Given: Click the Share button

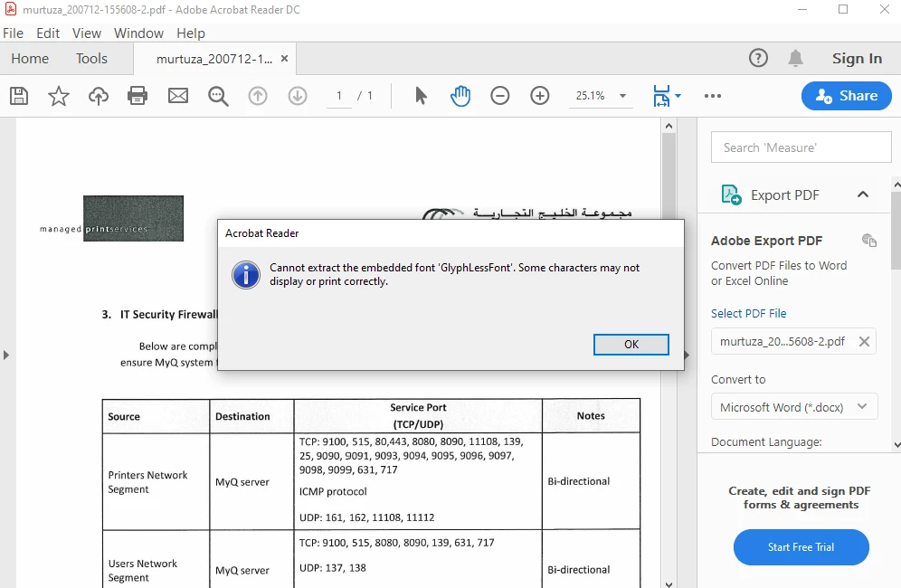Looking at the screenshot, I should [847, 95].
